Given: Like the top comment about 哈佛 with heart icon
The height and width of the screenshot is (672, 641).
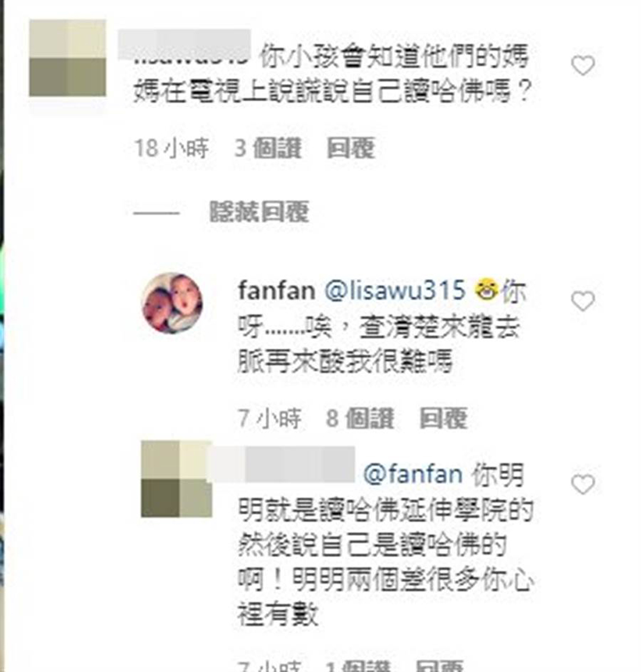Looking at the screenshot, I should (583, 65).
